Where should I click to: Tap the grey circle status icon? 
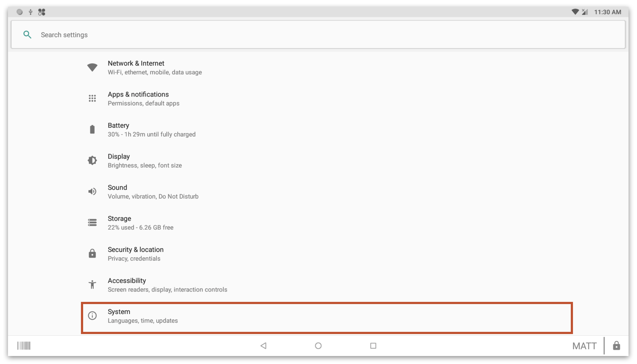coord(20,12)
